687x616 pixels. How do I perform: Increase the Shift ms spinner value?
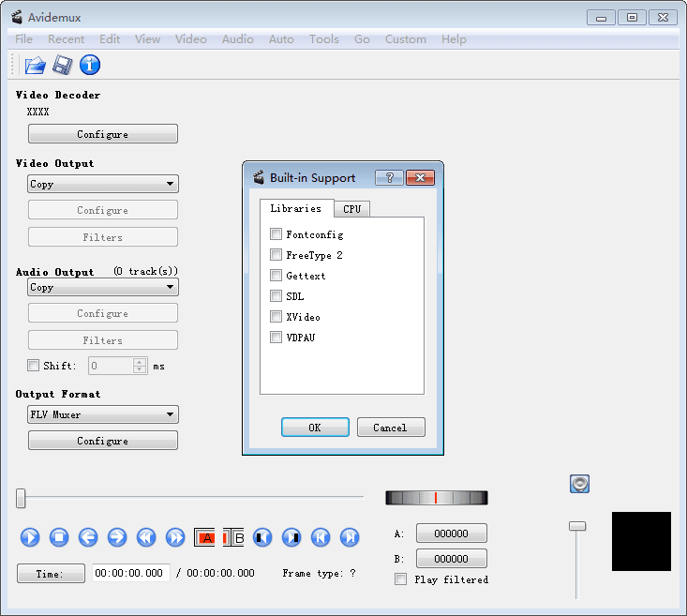point(140,362)
